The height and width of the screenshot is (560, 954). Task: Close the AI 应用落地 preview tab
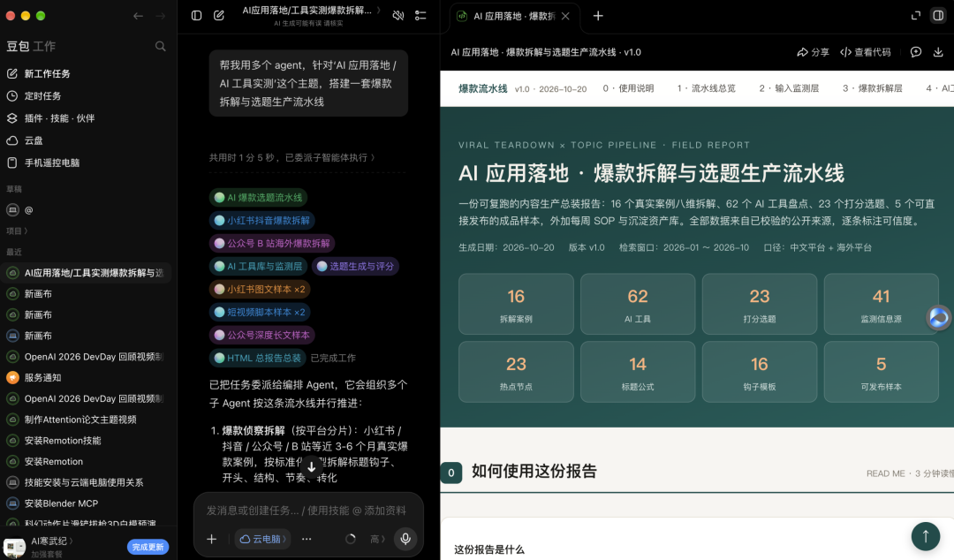click(x=565, y=17)
